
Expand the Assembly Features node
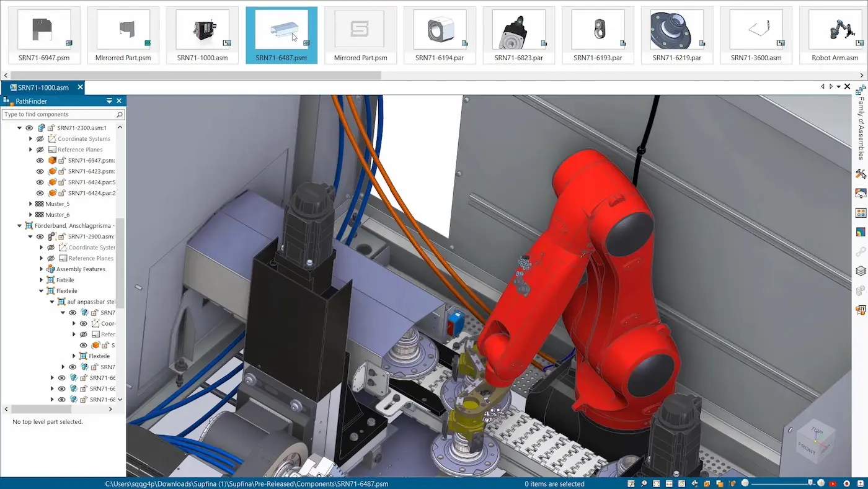[x=42, y=269]
